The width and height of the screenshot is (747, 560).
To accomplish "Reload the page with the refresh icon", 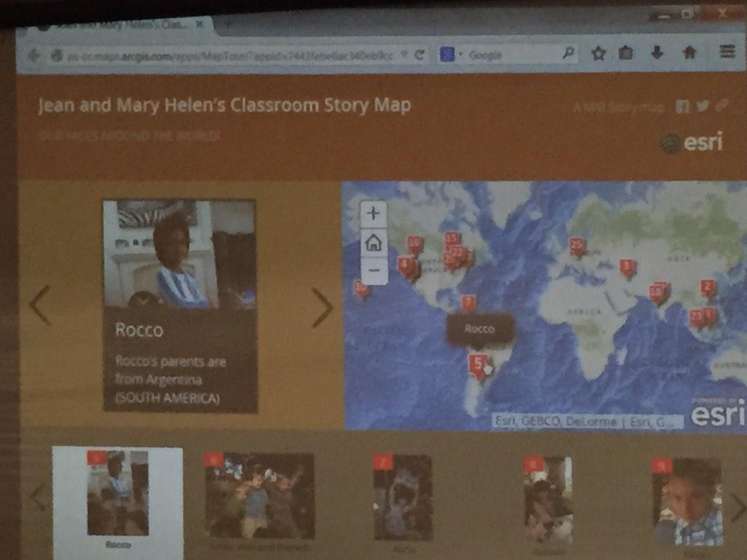I will click(x=419, y=55).
